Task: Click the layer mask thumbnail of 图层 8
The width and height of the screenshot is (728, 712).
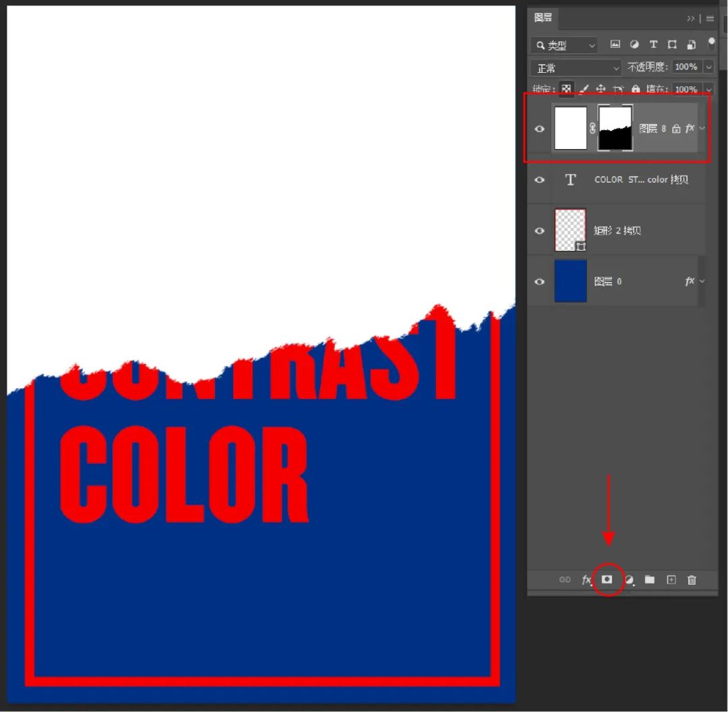Action: 615,128
